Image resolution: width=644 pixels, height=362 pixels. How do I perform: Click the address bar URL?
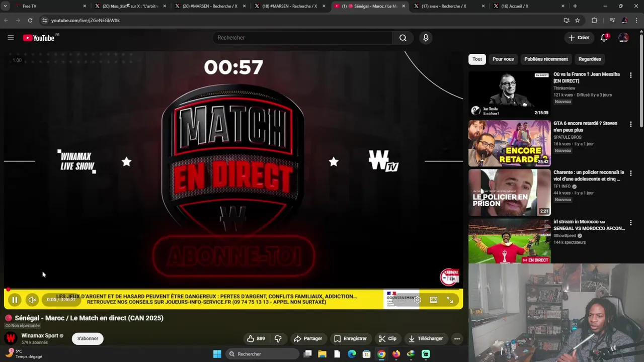[x=86, y=20]
